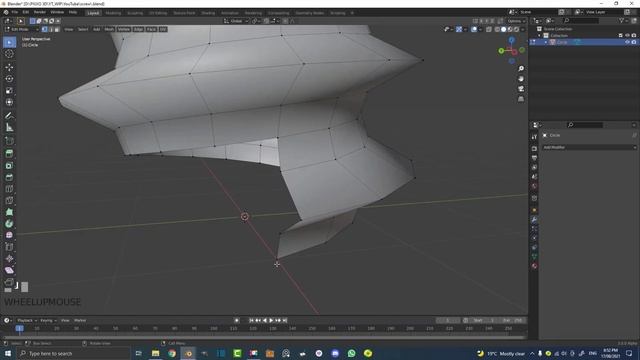Jump to the timeline end frame

pos(285,320)
